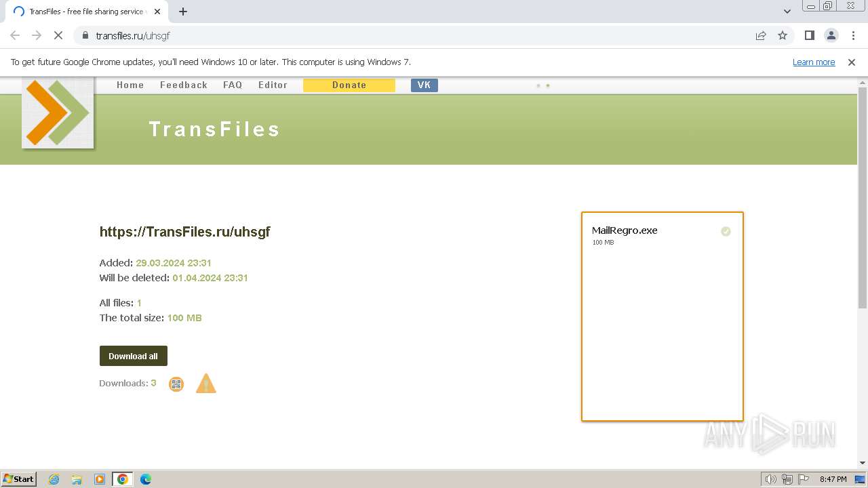The height and width of the screenshot is (488, 868).
Task: Open the volume speaker tray icon
Action: [771, 479]
